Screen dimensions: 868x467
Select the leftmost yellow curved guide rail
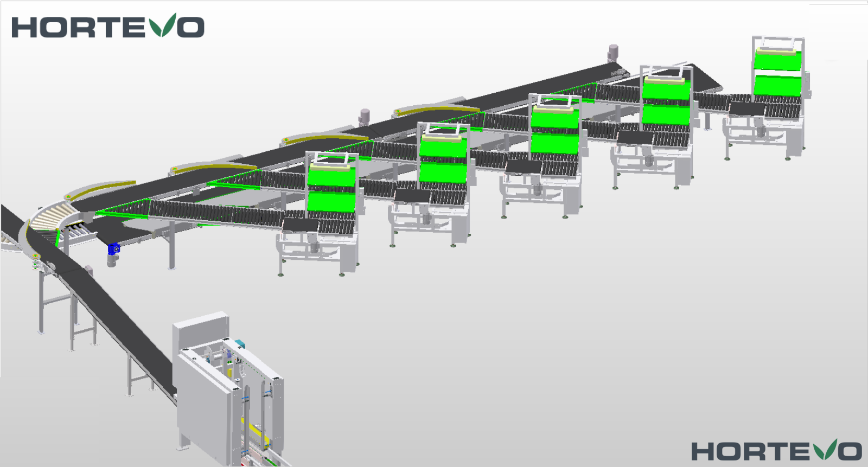pyautogui.click(x=100, y=188)
